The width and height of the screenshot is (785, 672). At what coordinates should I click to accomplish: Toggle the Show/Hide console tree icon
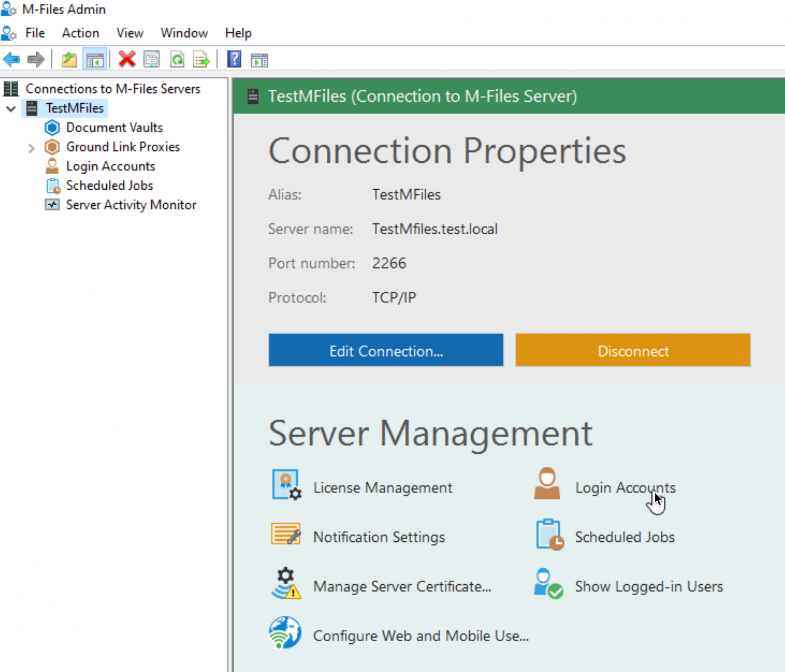coord(94,59)
